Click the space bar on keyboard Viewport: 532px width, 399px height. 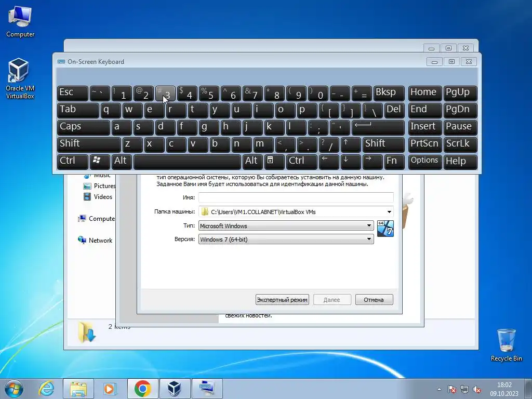(187, 162)
